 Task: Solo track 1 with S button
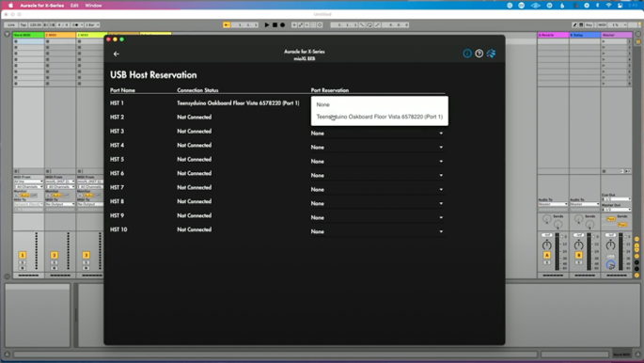(x=23, y=262)
